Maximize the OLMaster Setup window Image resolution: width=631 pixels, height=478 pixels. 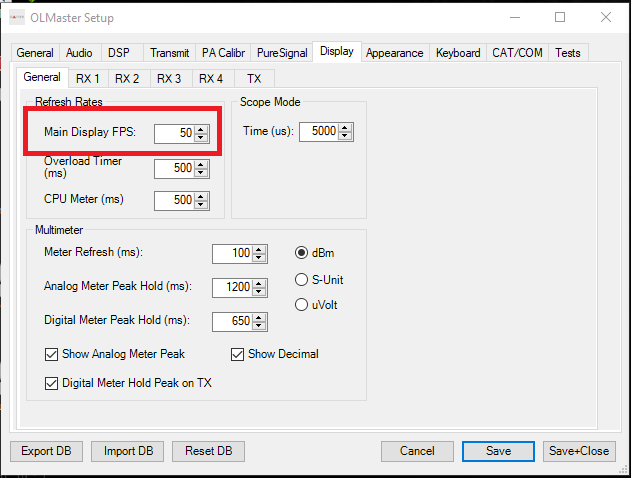coord(560,17)
